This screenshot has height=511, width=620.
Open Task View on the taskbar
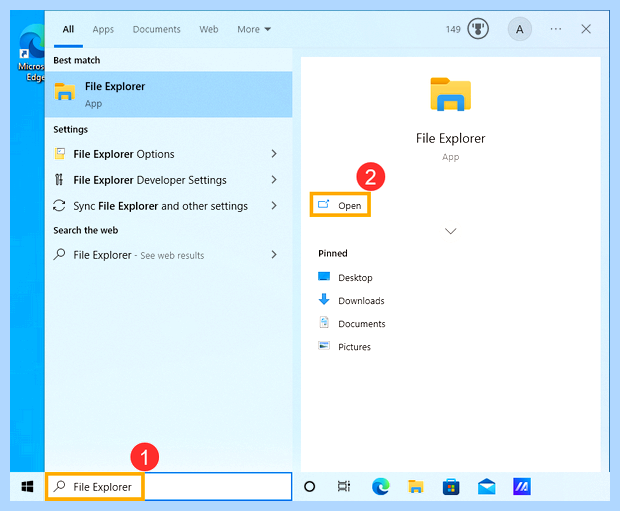(x=344, y=486)
